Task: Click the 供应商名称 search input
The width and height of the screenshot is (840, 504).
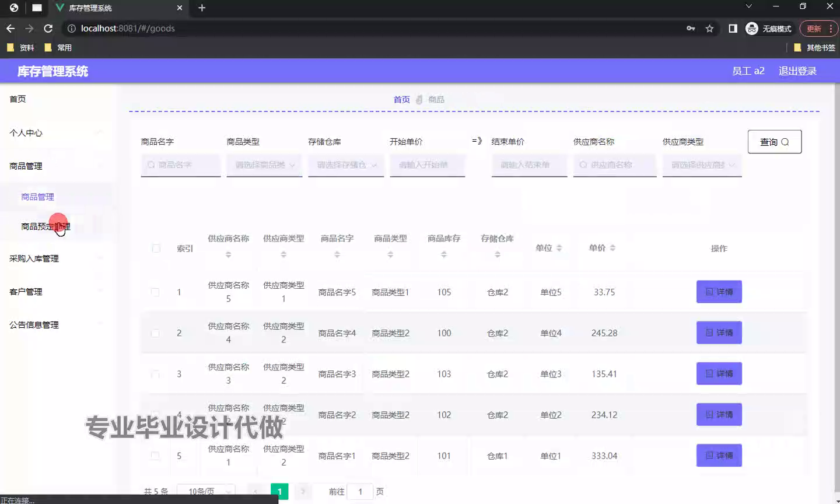Action: point(615,165)
